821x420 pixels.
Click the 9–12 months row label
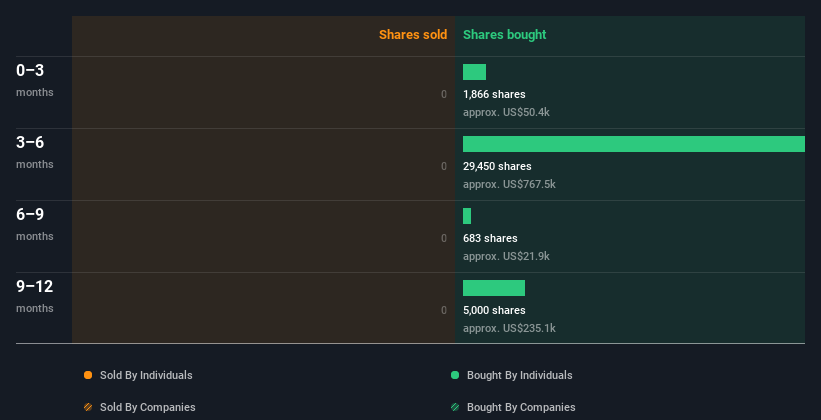pyautogui.click(x=35, y=296)
